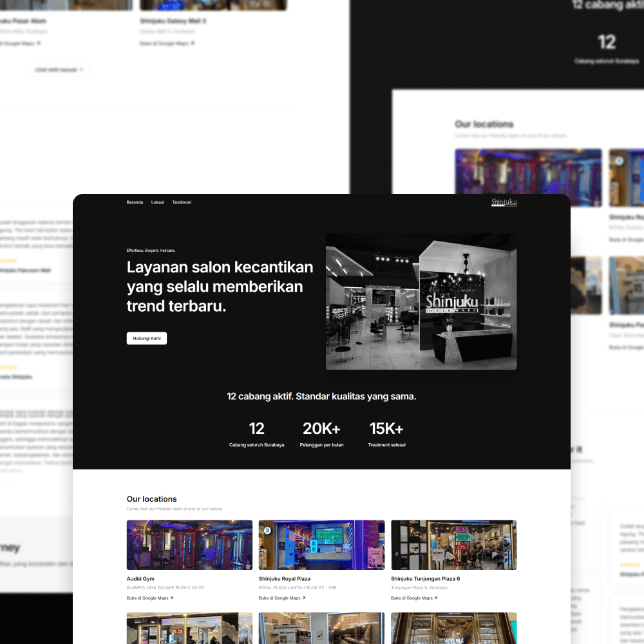Viewport: 644px width, 644px height.
Task: Click the Audid Gym location title
Action: [140, 579]
